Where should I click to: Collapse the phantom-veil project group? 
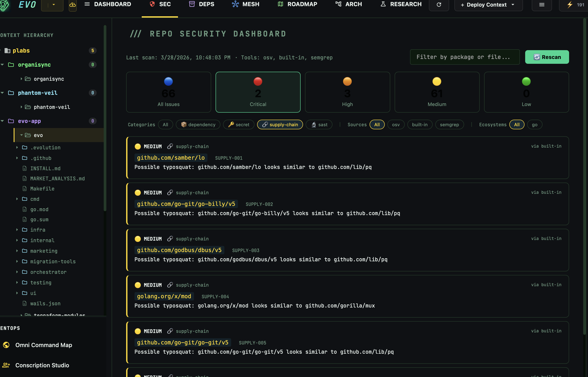(2, 93)
